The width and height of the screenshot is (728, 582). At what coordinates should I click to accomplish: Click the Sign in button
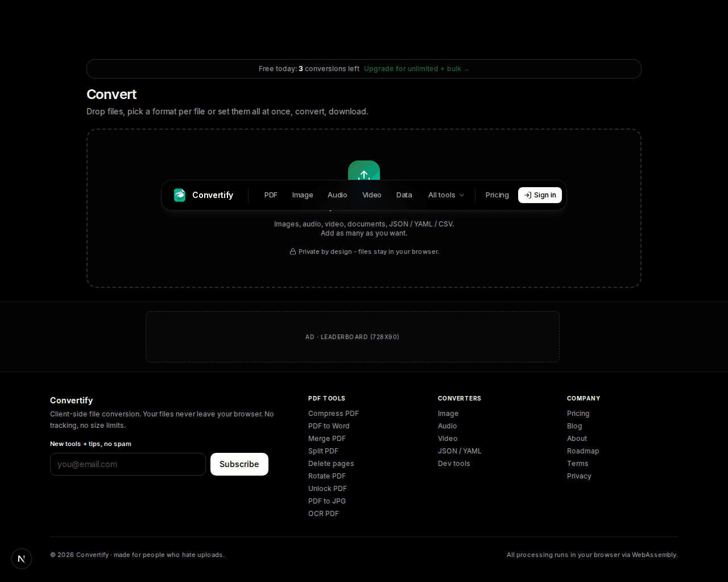click(540, 195)
